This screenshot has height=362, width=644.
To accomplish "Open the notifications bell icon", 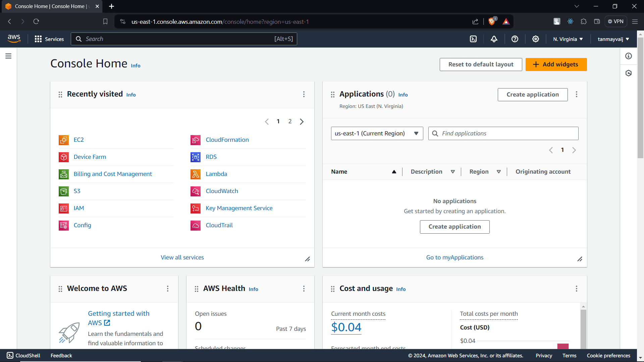I will click(x=494, y=39).
